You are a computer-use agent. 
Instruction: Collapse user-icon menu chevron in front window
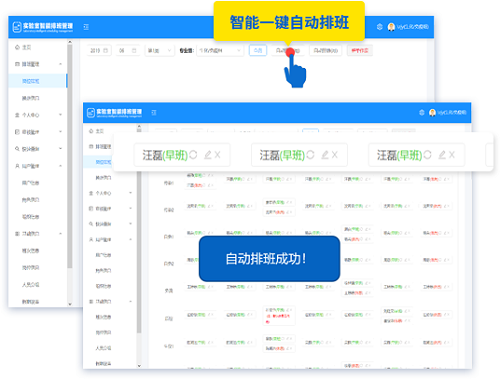click(130, 239)
